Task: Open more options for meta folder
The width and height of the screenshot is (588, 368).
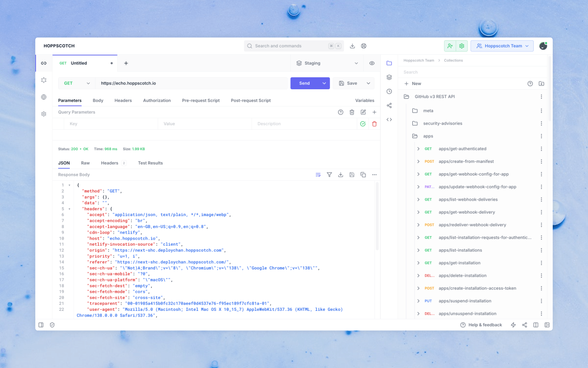Action: point(541,111)
